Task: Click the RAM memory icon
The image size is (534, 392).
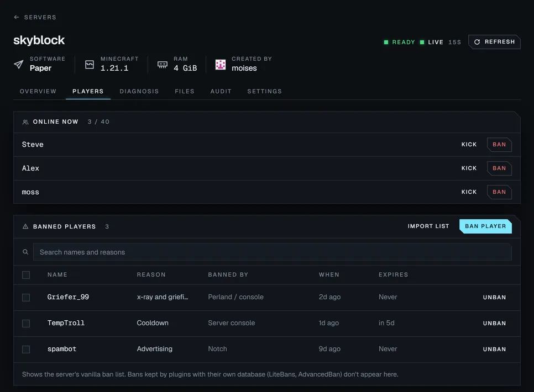Action: point(163,64)
